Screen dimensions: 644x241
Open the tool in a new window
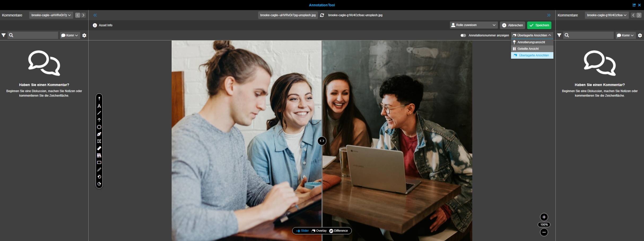pyautogui.click(x=634, y=5)
